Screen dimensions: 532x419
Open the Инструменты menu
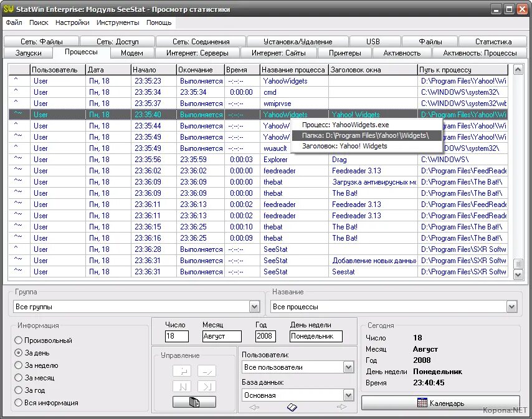point(118,22)
